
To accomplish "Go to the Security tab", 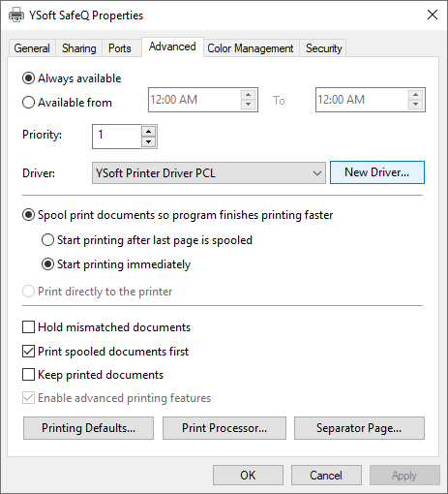I will 323,48.
